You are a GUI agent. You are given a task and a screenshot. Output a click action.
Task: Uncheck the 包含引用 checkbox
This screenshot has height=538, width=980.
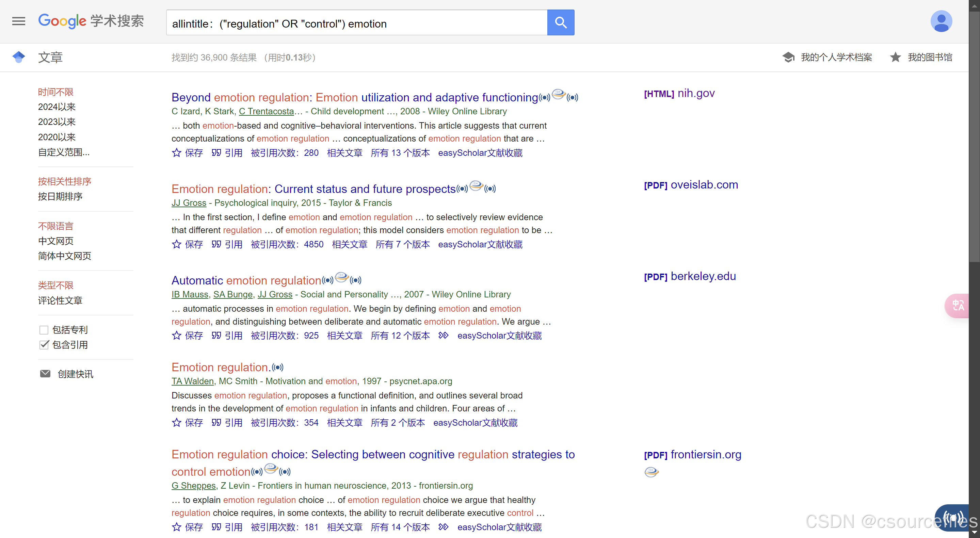pos(44,345)
